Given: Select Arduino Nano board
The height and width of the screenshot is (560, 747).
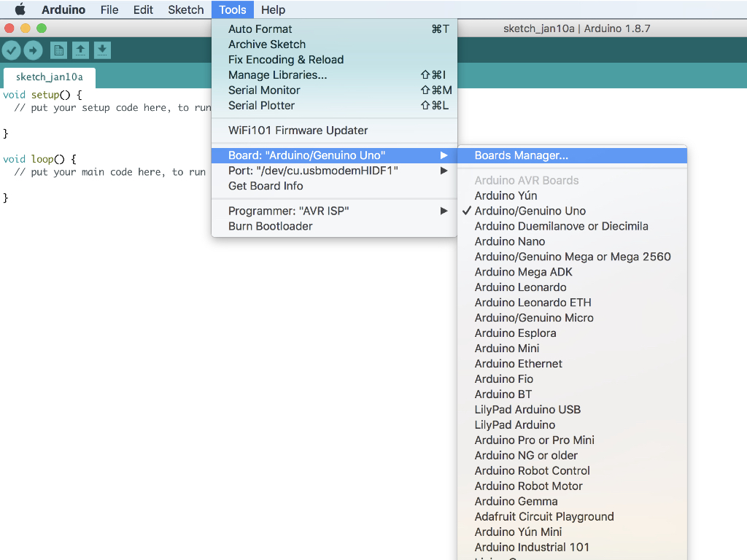Looking at the screenshot, I should click(572, 241).
